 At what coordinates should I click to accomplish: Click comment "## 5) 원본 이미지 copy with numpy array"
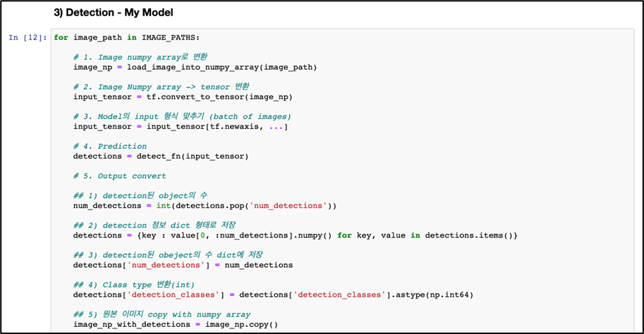pyautogui.click(x=162, y=314)
